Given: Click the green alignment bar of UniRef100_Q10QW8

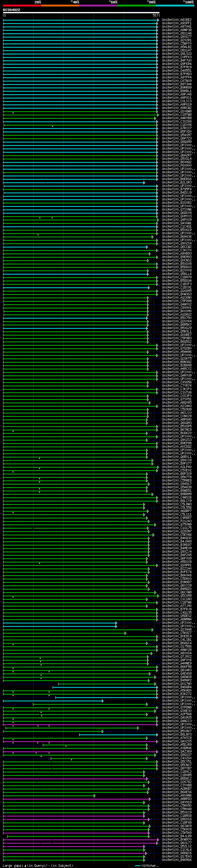Looking at the screenshot, I should pos(80,111).
